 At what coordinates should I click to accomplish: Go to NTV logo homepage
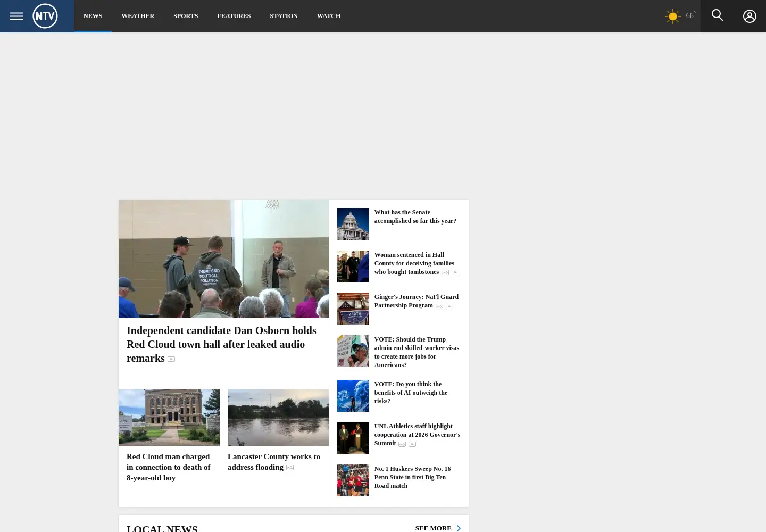(45, 16)
